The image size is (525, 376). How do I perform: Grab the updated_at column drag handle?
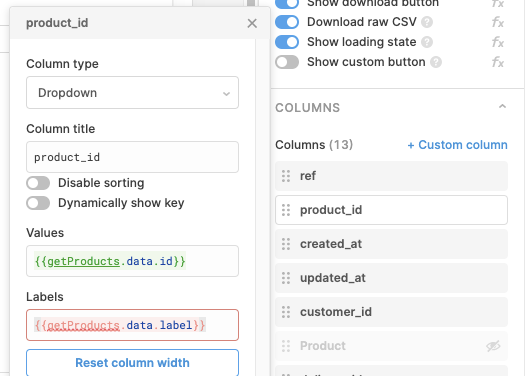pyautogui.click(x=286, y=278)
